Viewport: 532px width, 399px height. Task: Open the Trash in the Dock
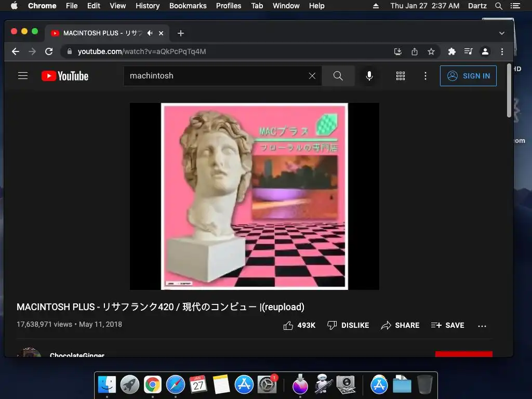pyautogui.click(x=424, y=385)
